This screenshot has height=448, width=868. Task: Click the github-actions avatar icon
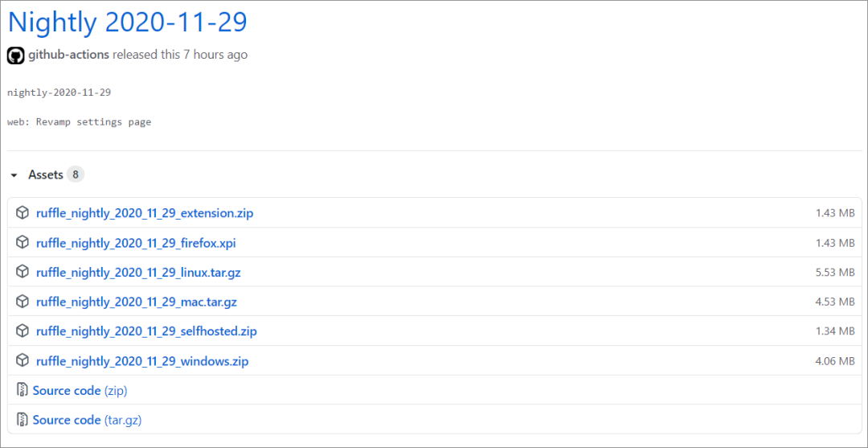pos(15,55)
